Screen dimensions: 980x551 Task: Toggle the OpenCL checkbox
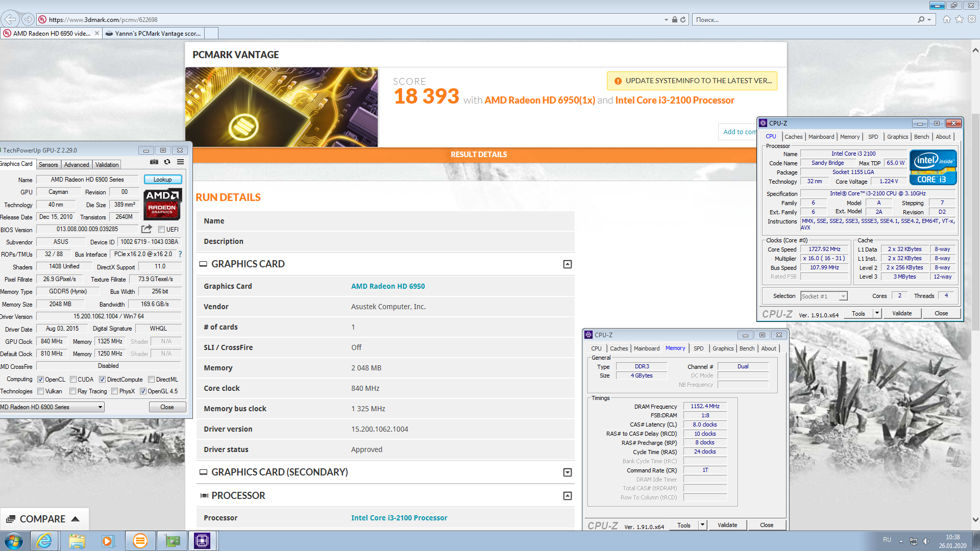(x=41, y=380)
